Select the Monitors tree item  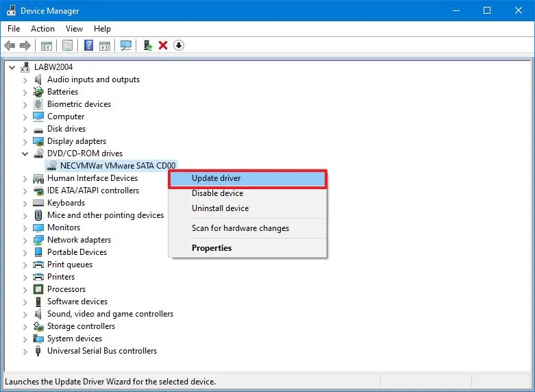[64, 228]
